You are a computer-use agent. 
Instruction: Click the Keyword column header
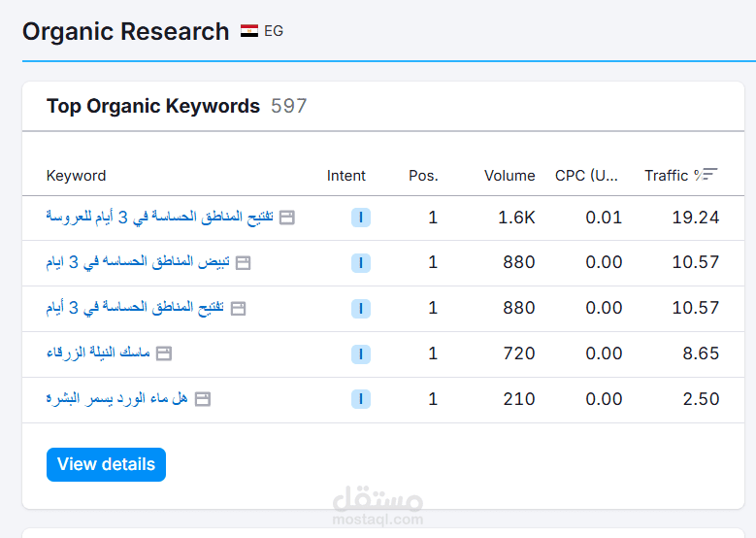pyautogui.click(x=77, y=176)
